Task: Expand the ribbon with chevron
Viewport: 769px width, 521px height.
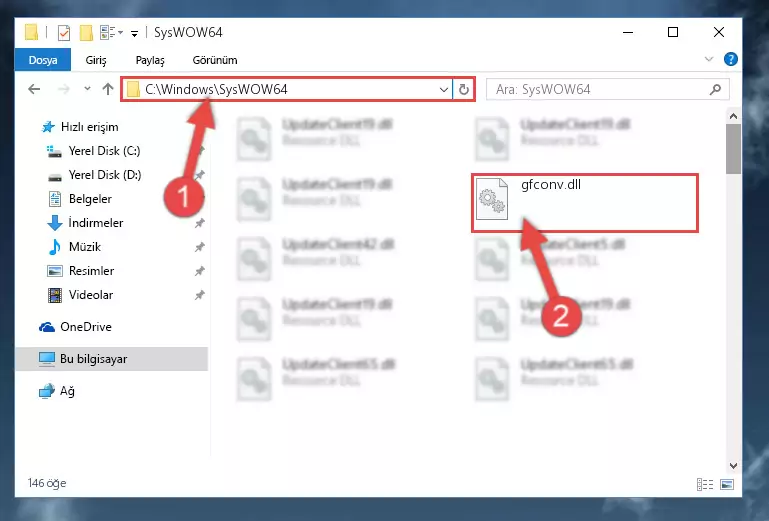Action: 709,59
